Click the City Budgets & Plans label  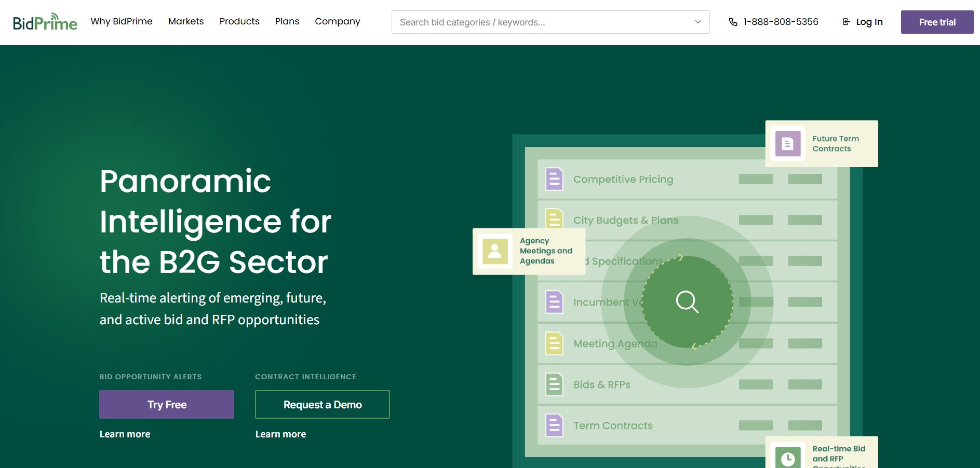[626, 220]
